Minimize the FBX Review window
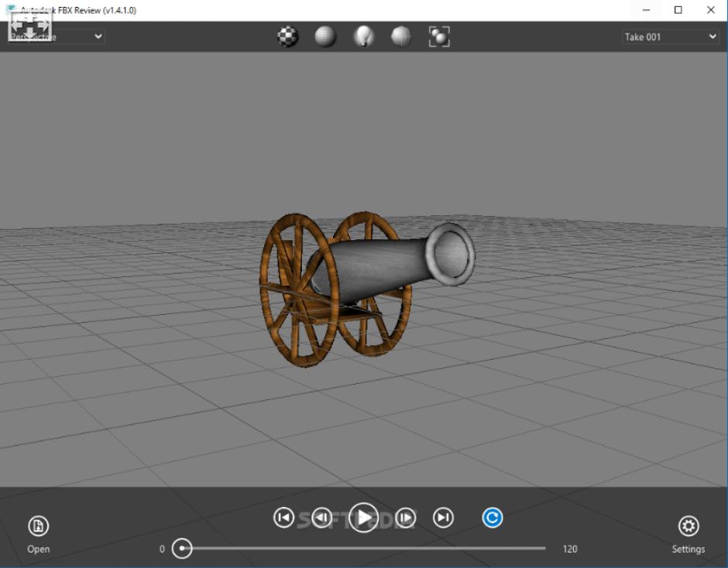Screen dimensions: 728x568 (x=646, y=10)
